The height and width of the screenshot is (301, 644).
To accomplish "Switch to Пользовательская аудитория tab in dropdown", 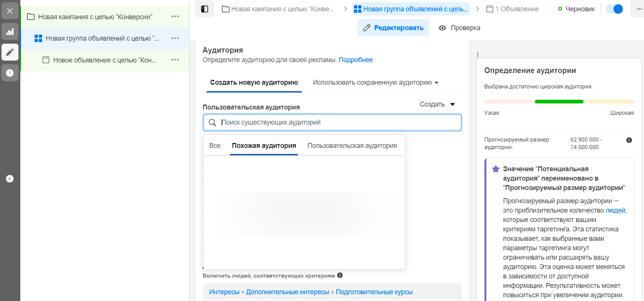I will (x=352, y=146).
